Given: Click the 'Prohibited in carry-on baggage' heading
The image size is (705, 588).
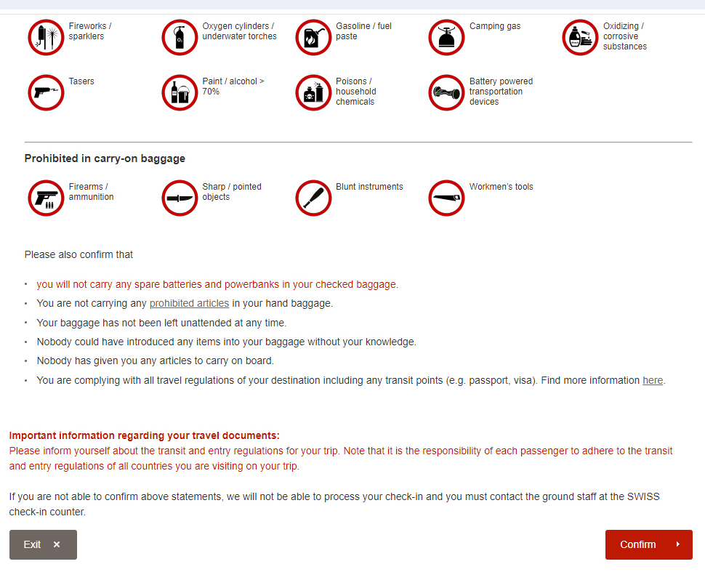Looking at the screenshot, I should tap(105, 158).
